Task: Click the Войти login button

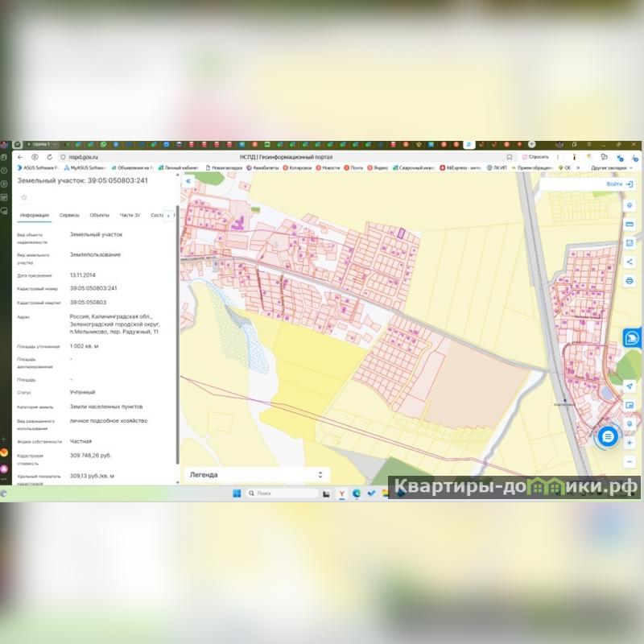Action: [x=618, y=184]
